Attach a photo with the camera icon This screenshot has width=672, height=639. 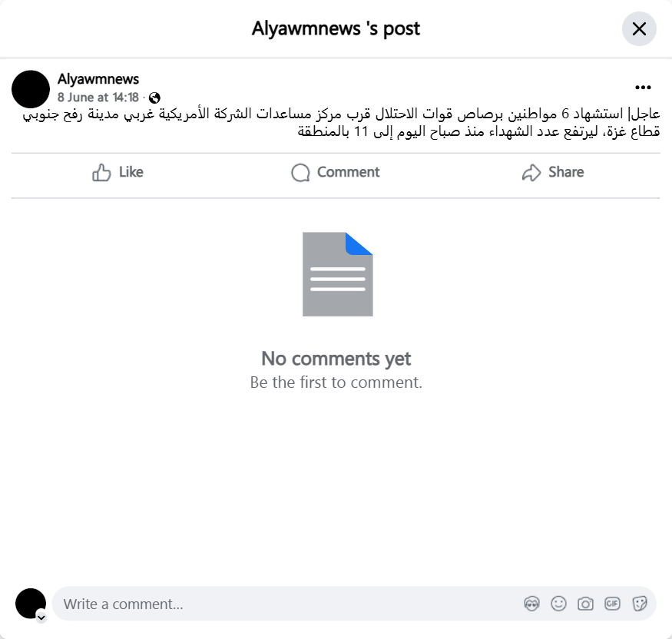pos(585,604)
